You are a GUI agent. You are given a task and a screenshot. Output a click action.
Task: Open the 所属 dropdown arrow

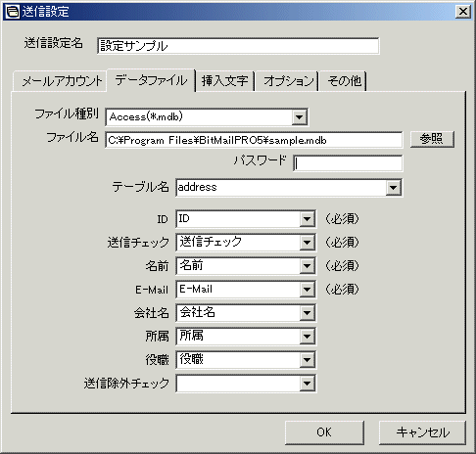click(x=307, y=337)
